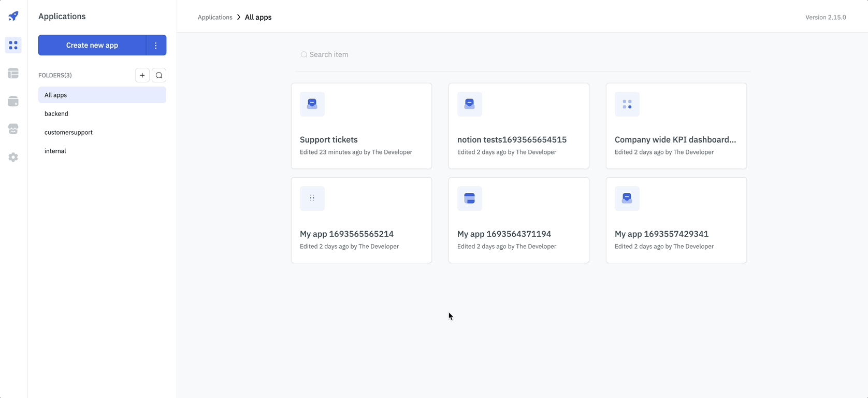This screenshot has height=398, width=868.
Task: Click the Company wide KPI dashboard icon
Action: tap(627, 104)
